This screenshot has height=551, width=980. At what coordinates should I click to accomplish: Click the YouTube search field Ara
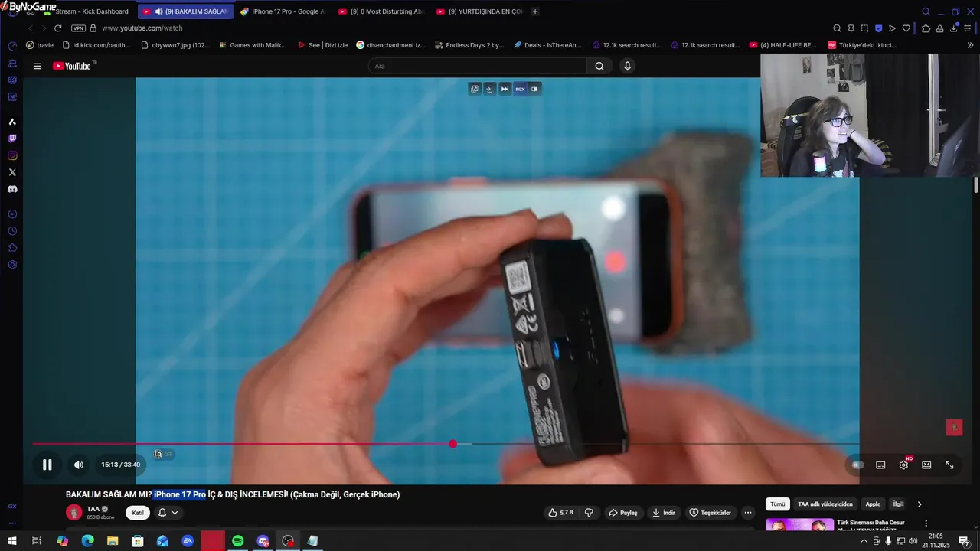coord(477,66)
